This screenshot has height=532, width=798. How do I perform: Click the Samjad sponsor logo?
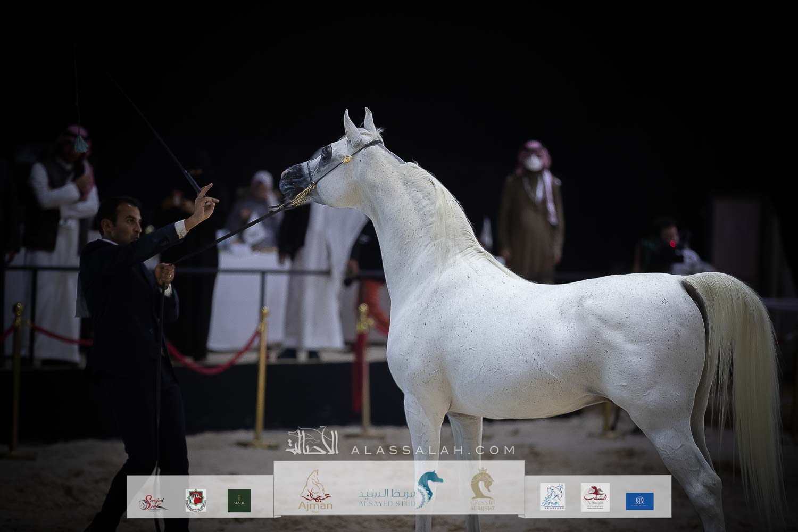point(153,501)
